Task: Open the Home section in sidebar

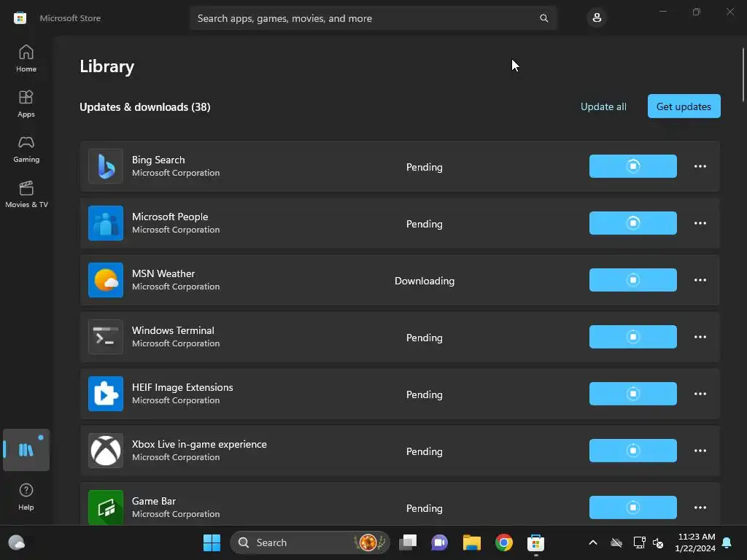Action: pyautogui.click(x=26, y=58)
